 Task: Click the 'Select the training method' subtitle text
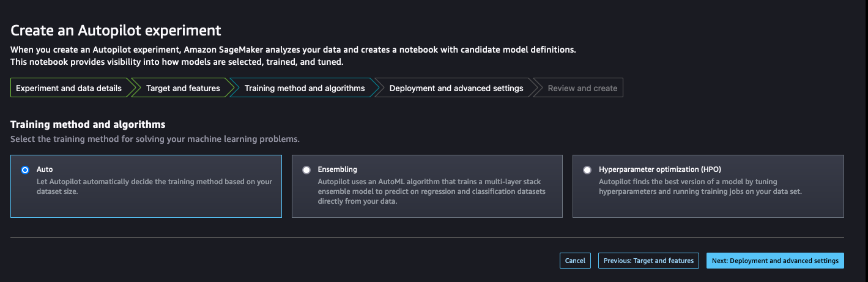tap(155, 139)
